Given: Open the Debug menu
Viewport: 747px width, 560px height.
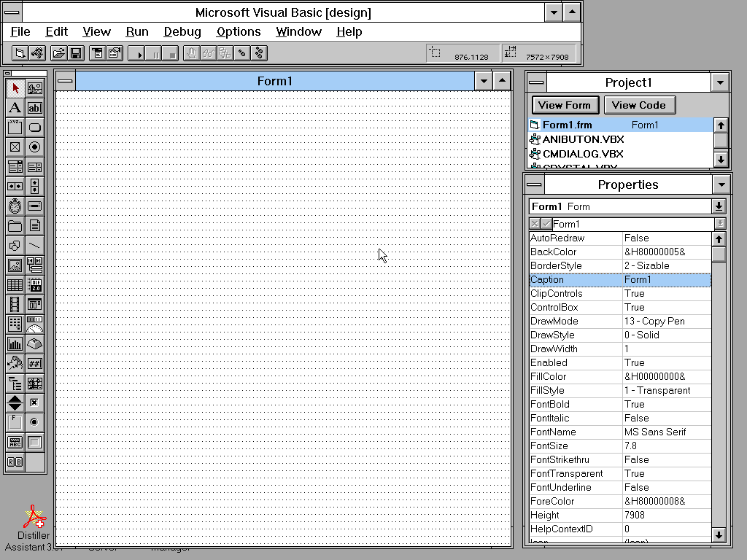Looking at the screenshot, I should pos(182,31).
